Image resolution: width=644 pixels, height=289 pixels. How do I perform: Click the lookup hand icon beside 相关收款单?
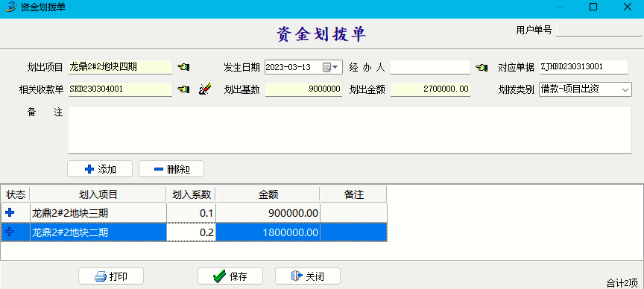click(x=183, y=89)
